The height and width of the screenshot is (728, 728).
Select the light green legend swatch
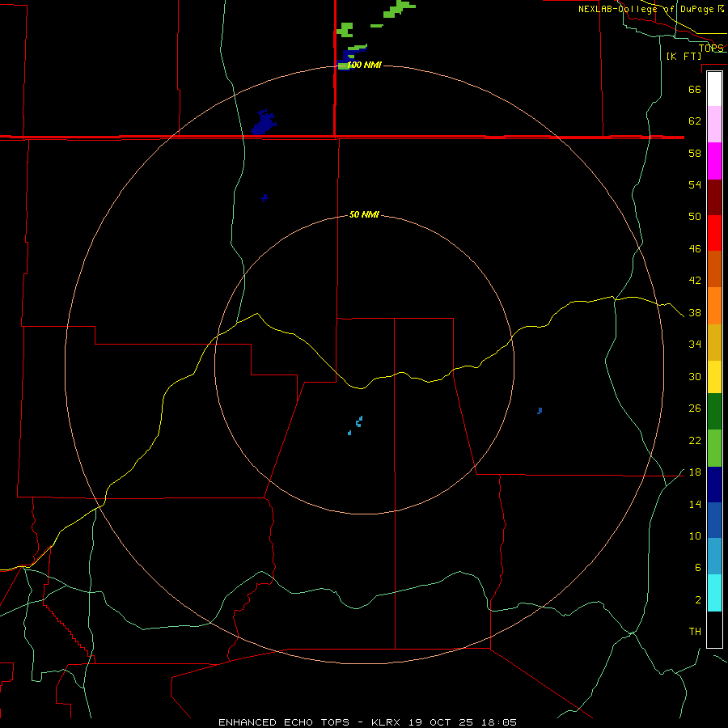coord(714,448)
